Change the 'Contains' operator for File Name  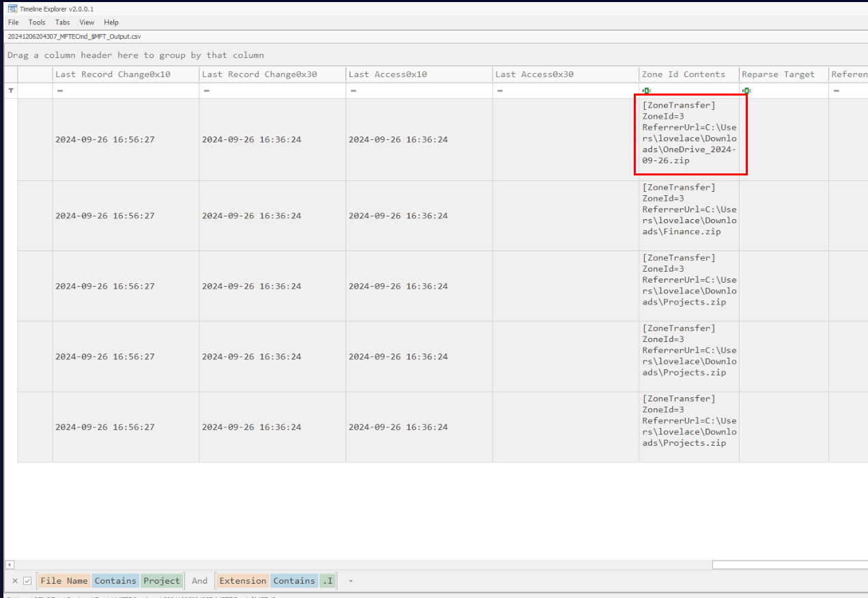[115, 581]
